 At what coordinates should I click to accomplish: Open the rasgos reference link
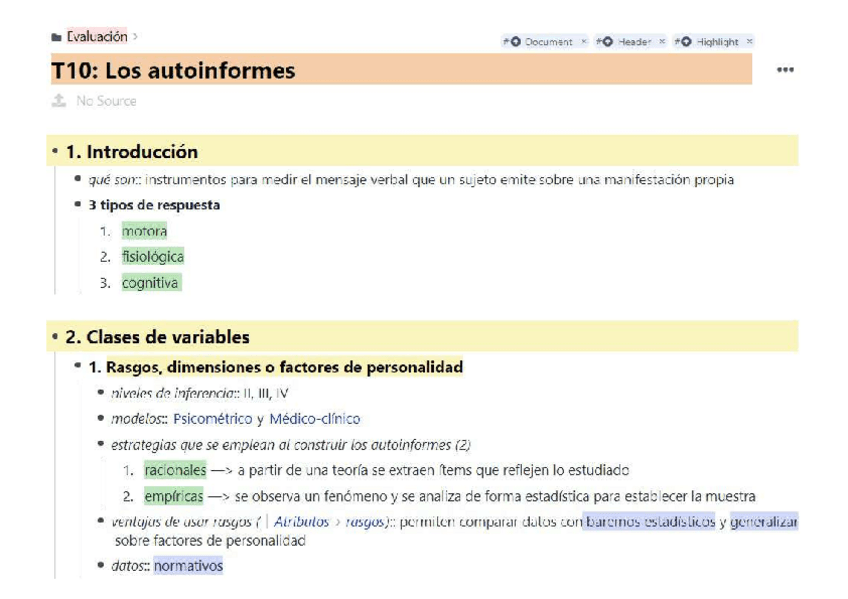(x=365, y=522)
